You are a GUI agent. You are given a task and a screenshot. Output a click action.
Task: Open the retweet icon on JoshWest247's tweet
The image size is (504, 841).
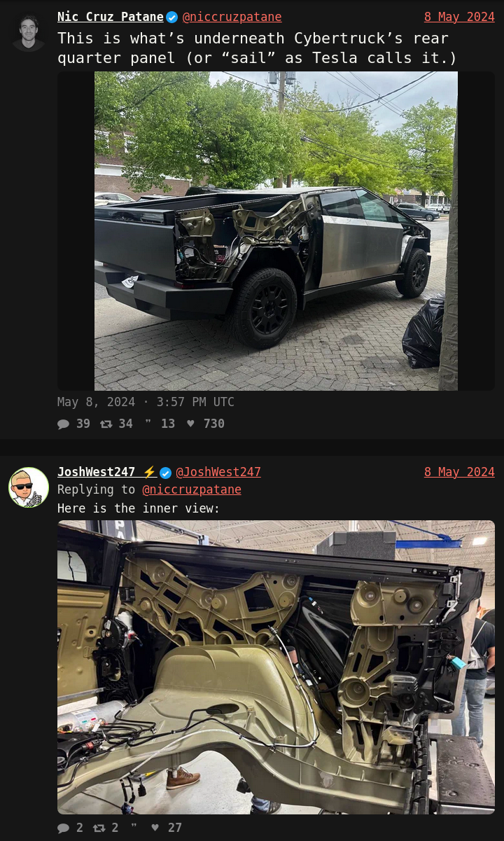pyautogui.click(x=99, y=828)
